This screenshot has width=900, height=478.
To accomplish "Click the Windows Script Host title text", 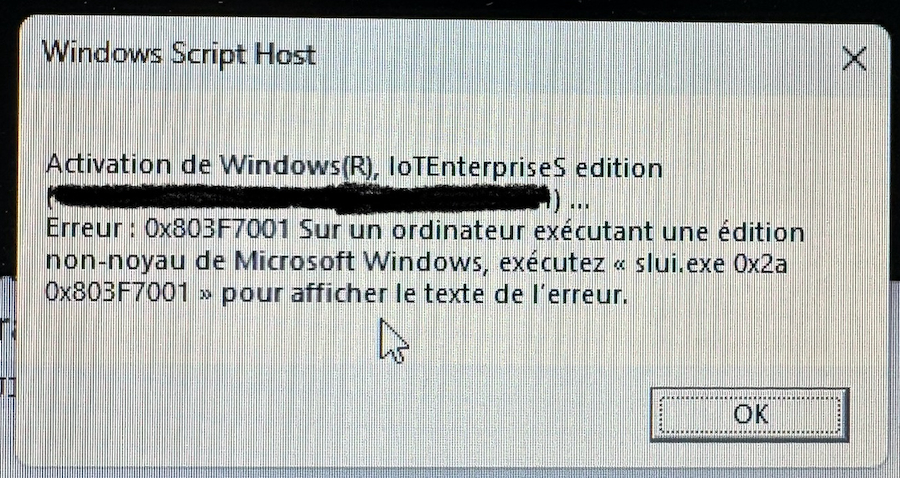I will (179, 55).
